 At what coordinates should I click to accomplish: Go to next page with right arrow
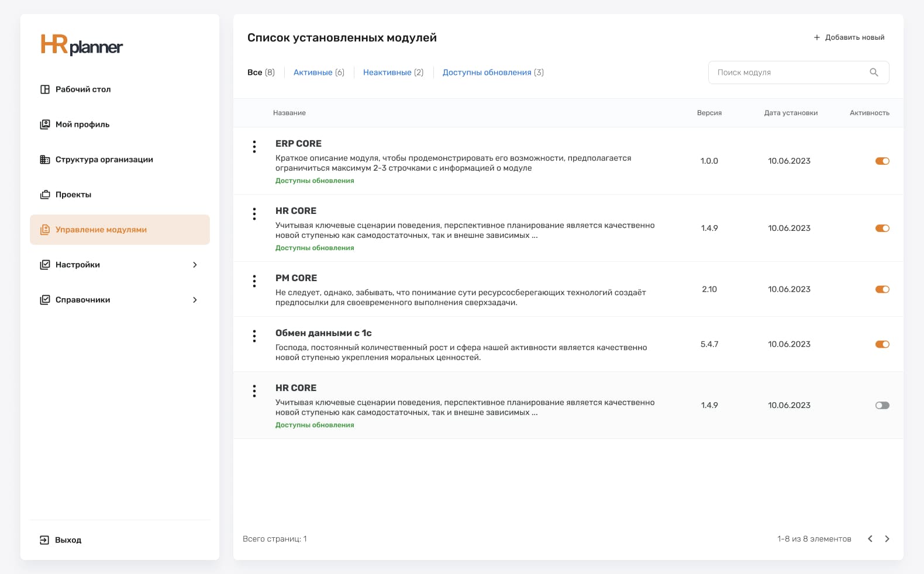(887, 539)
